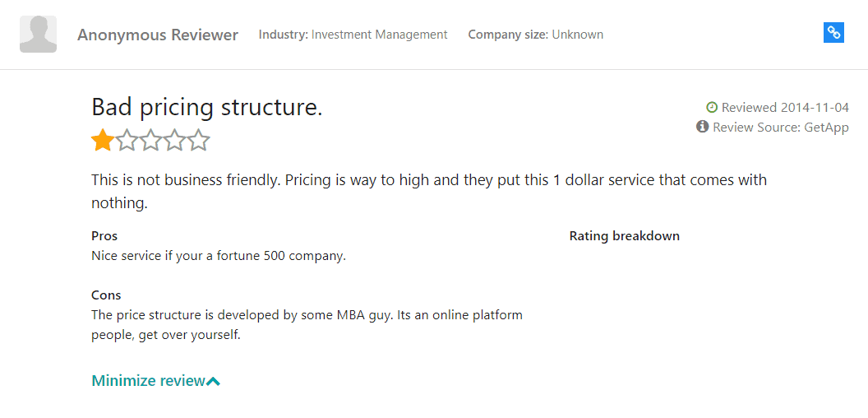Click the Reviewed 2014-11-04 date text
868x418 pixels.
click(x=786, y=108)
